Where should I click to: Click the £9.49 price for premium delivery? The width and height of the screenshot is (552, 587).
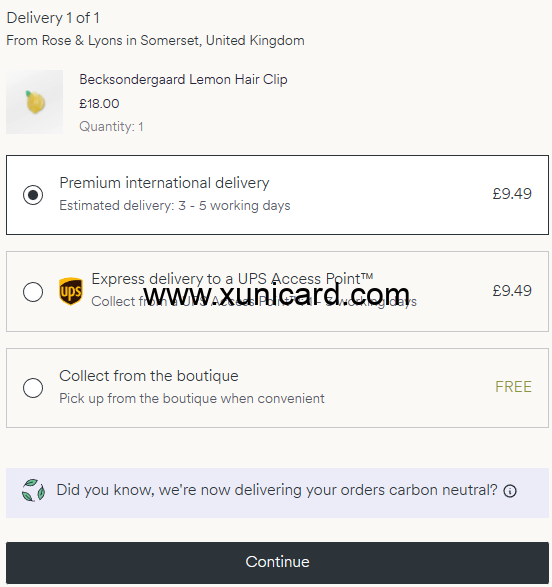[x=512, y=194]
